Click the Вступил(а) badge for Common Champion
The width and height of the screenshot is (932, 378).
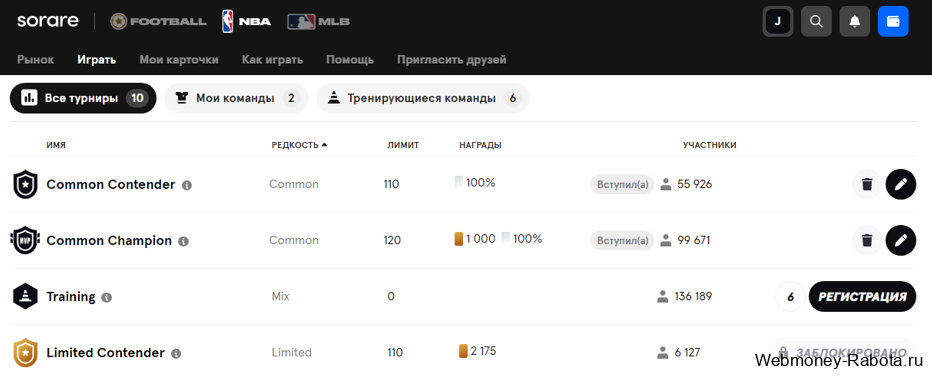622,240
